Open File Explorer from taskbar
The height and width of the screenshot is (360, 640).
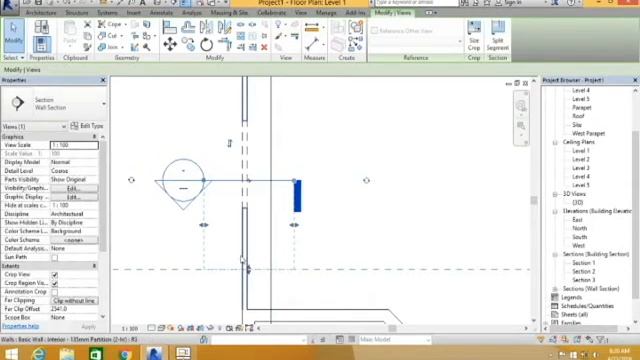(67, 353)
